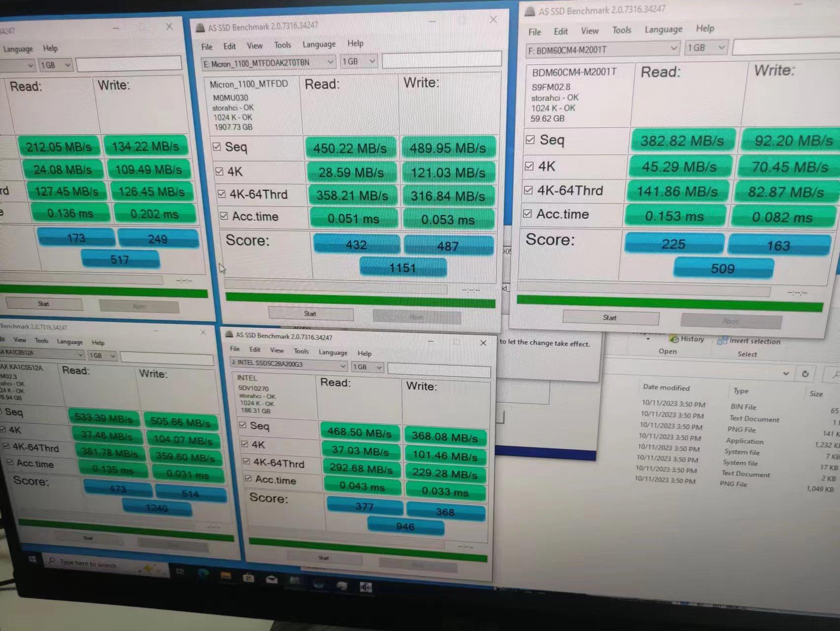Open File Explorer from the taskbar

point(225,576)
